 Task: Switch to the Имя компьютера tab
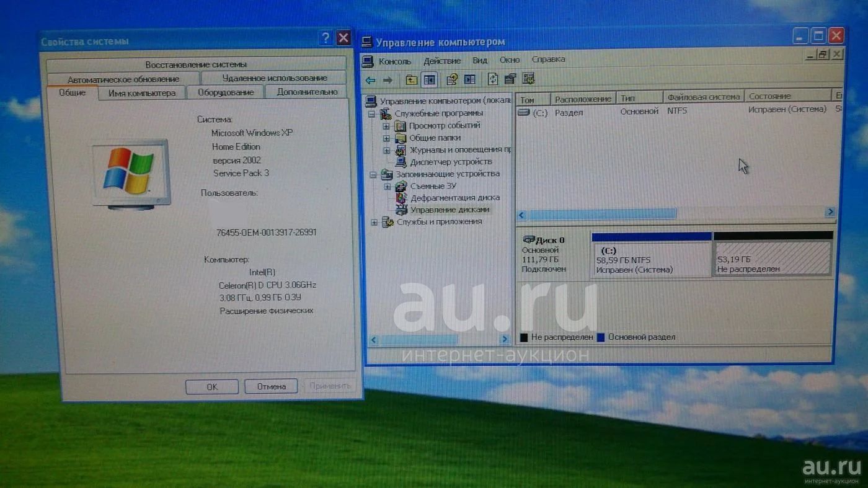click(142, 93)
